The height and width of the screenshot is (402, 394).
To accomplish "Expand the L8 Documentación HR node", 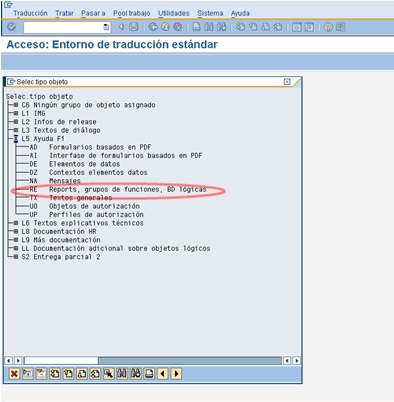I will (16, 231).
